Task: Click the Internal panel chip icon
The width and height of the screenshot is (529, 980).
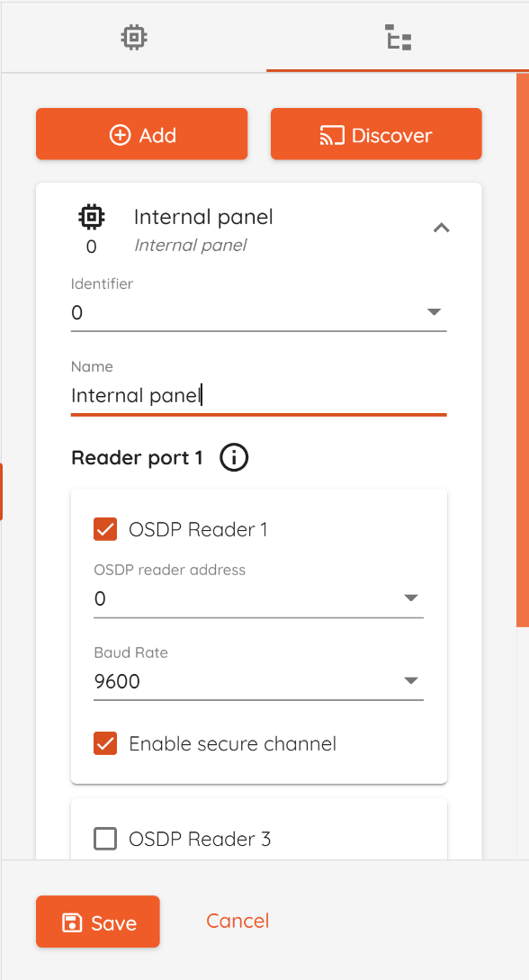Action: [x=92, y=217]
